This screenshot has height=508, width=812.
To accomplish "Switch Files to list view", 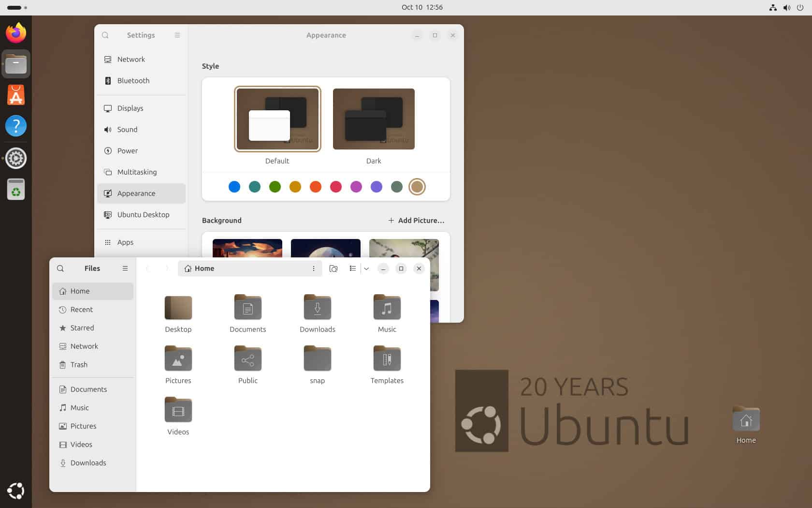I will tap(353, 268).
